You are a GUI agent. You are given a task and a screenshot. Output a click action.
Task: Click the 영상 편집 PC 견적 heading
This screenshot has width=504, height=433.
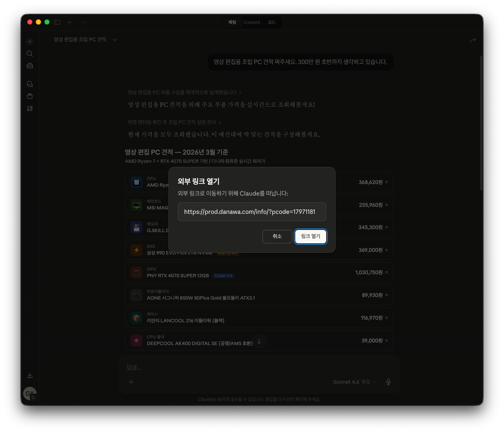(x=176, y=152)
